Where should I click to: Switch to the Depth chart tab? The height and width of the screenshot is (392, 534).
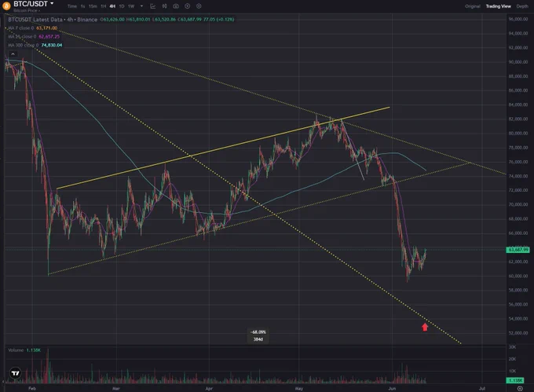click(522, 6)
